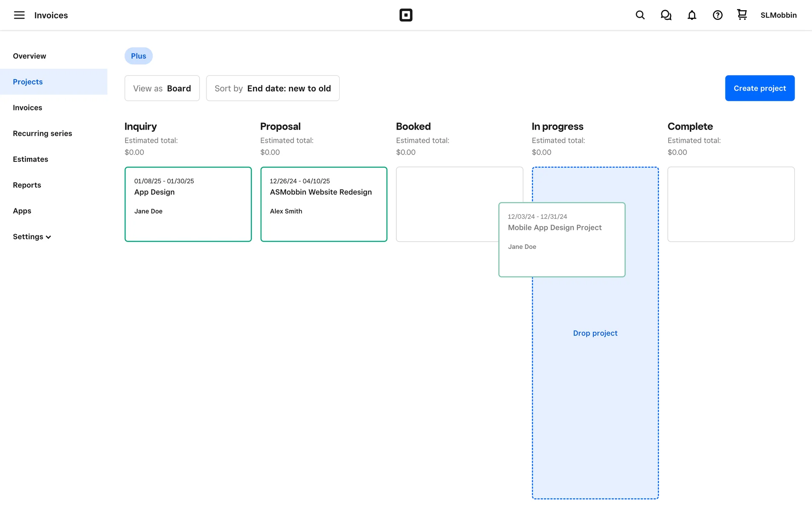Open the SLMobbin account menu
The height and width of the screenshot is (508, 812).
coord(778,15)
